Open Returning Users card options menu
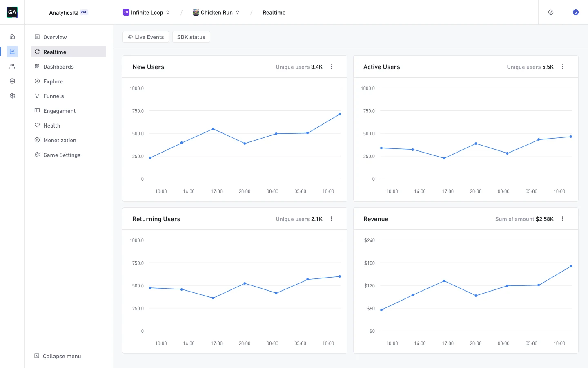 [332, 219]
